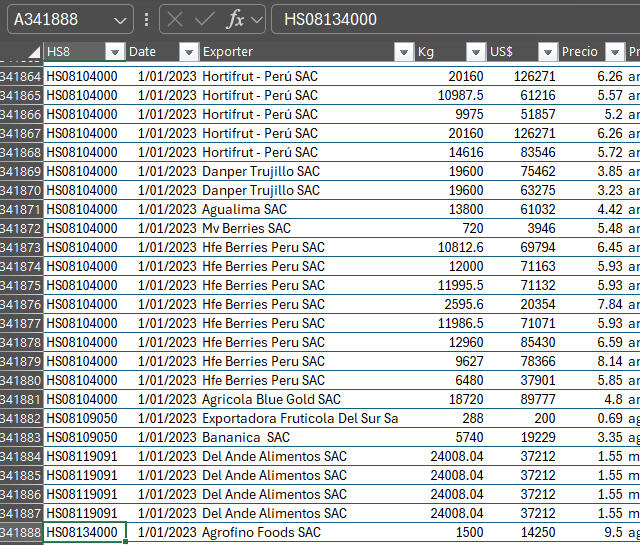Select Kg value 9975
Image resolution: width=640 pixels, height=545 pixels.
(x=450, y=114)
